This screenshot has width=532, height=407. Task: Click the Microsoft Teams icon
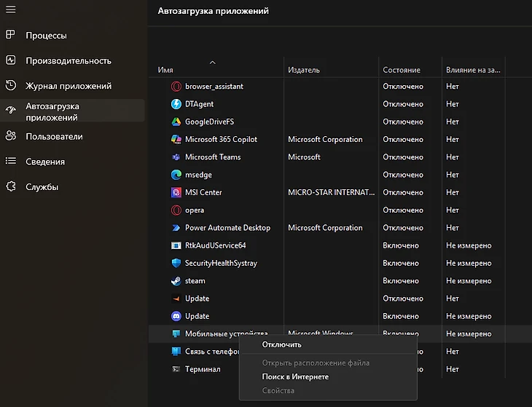pos(176,157)
